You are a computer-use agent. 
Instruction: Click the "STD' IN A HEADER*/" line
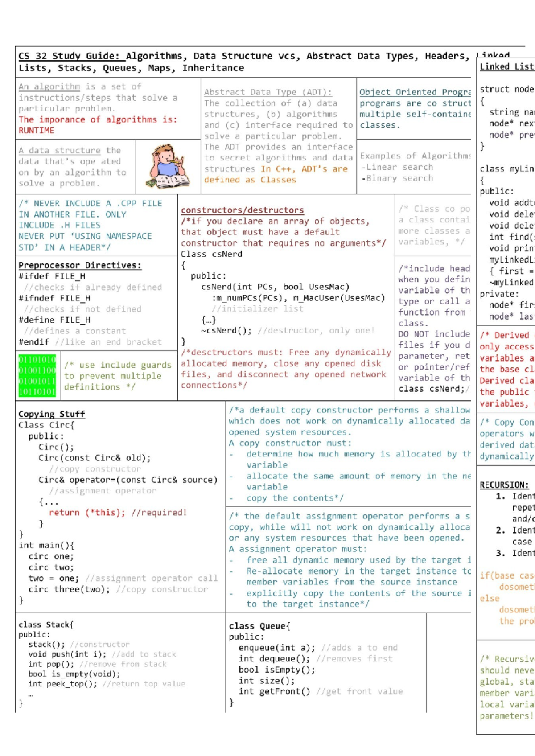click(65, 247)
